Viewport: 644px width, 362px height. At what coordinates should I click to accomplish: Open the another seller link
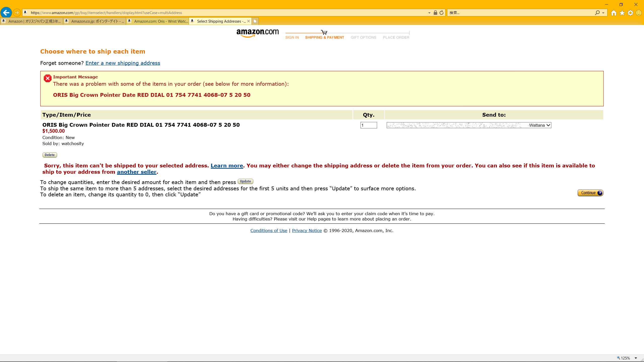(137, 172)
